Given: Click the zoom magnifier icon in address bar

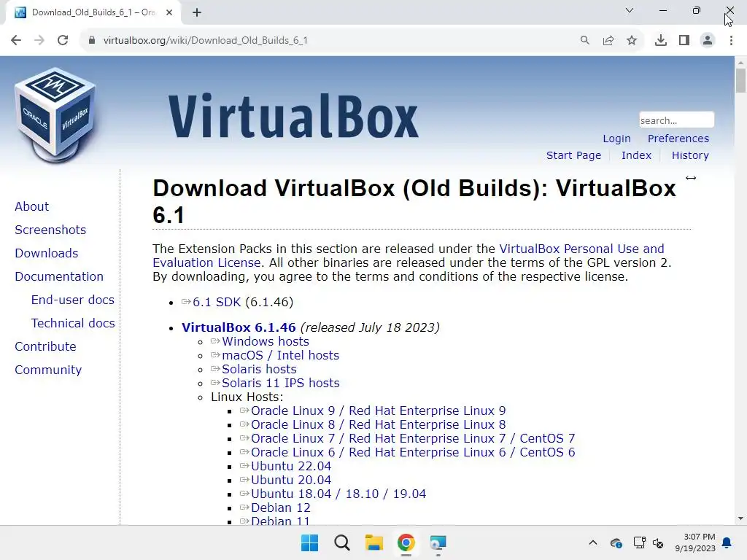Looking at the screenshot, I should pos(585,41).
